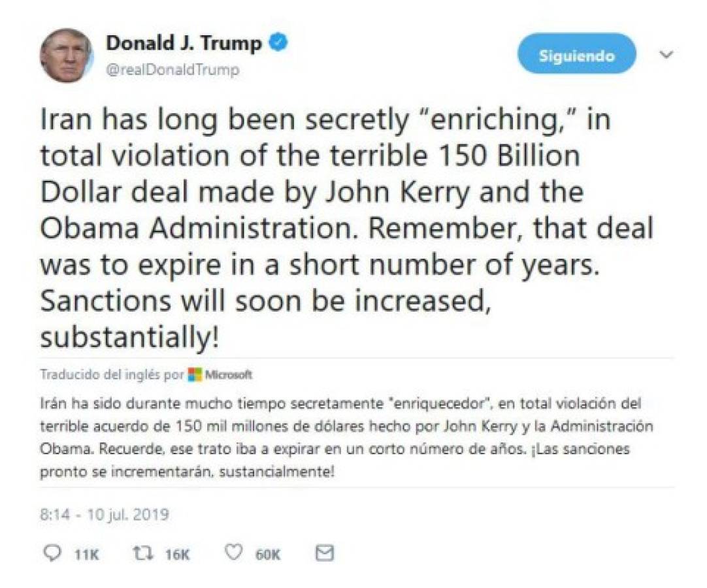
Task: Send tweet via the envelope icon
Action: click(x=325, y=553)
